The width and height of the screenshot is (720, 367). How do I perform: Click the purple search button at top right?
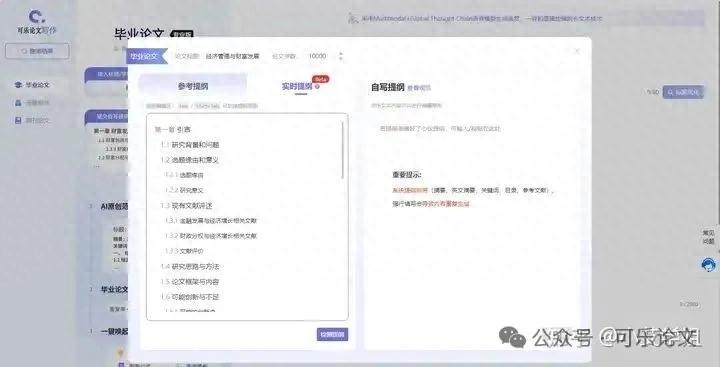[683, 92]
